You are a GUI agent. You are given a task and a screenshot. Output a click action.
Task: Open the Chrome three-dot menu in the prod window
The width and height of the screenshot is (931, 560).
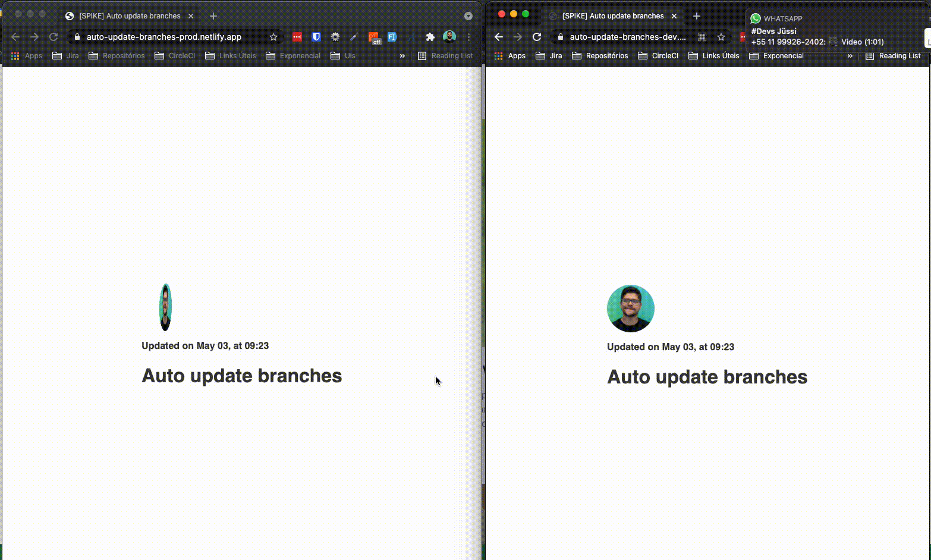pos(468,37)
